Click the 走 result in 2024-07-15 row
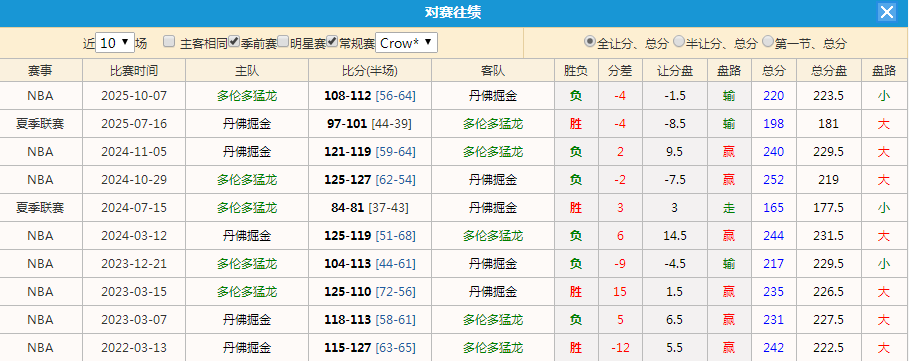The width and height of the screenshot is (909, 361). coord(729,207)
